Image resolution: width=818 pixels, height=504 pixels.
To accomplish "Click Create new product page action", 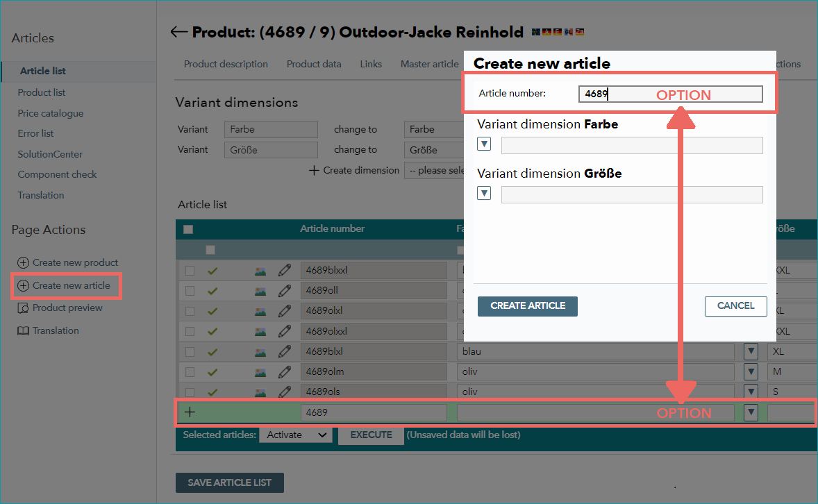I will click(x=67, y=262).
